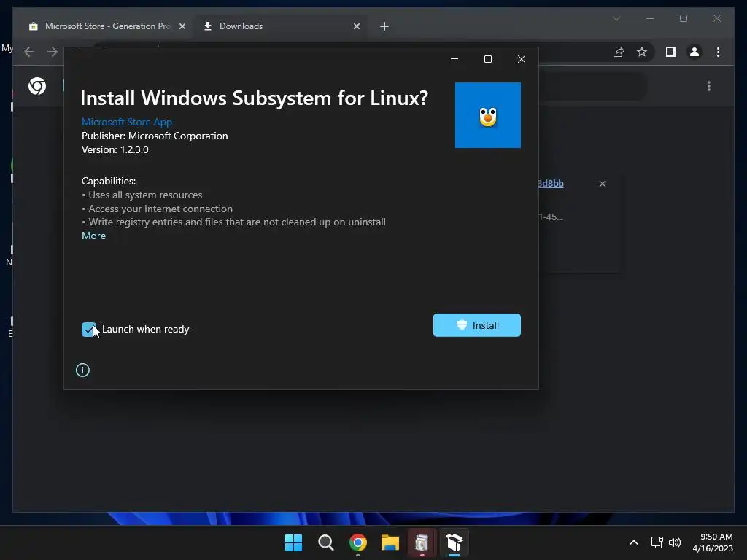Click the Chrome logo on Downloads page

click(x=36, y=86)
